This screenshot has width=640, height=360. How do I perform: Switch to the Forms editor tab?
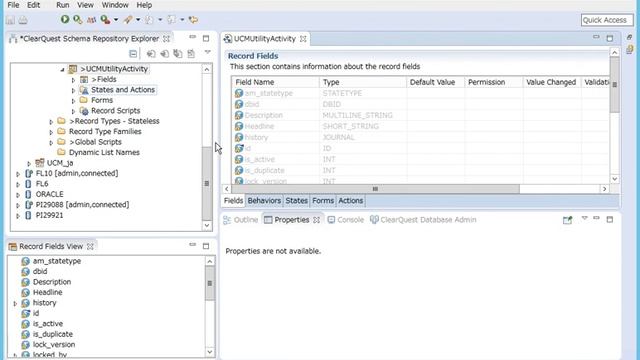click(x=323, y=201)
